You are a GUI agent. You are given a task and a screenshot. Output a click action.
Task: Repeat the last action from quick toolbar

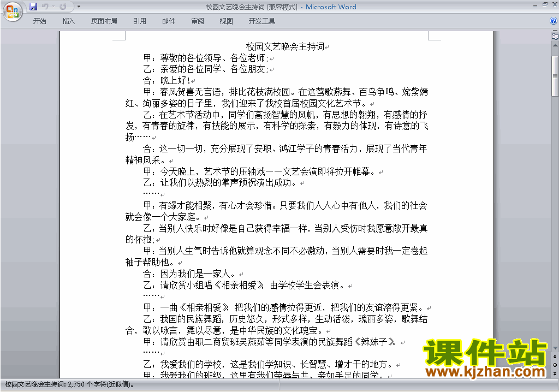63,7
